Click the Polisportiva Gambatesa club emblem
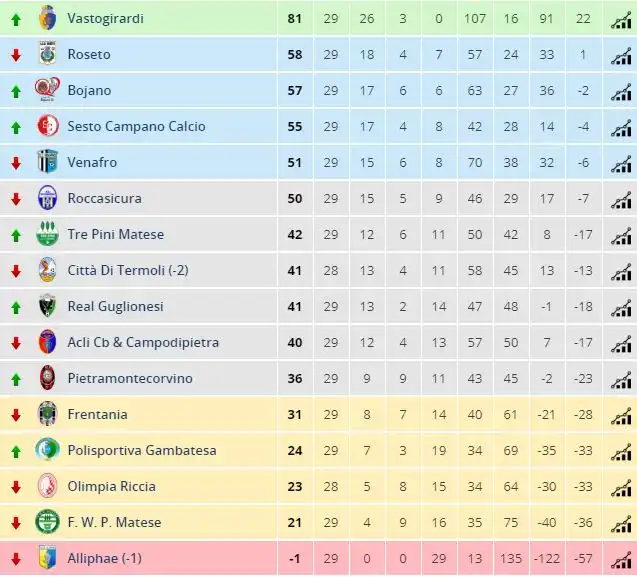The height and width of the screenshot is (577, 637). click(x=47, y=449)
